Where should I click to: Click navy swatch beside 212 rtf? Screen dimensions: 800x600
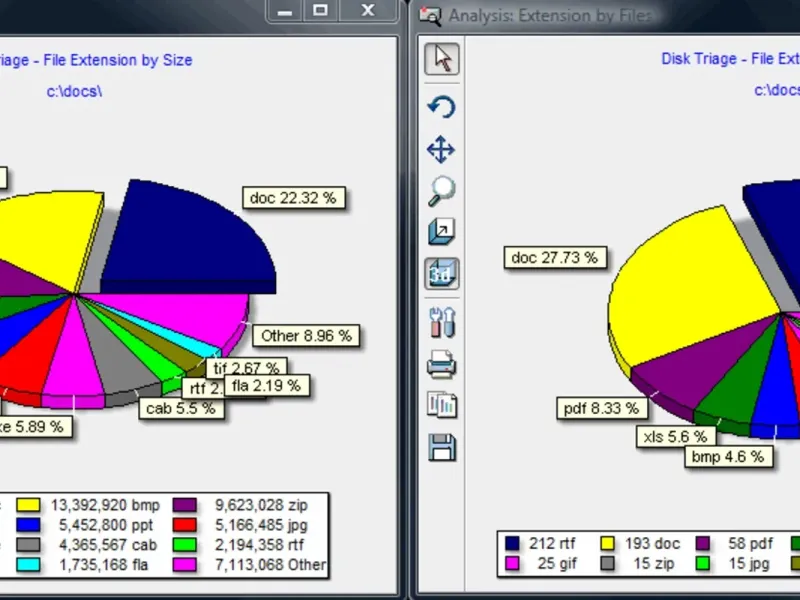coord(512,543)
